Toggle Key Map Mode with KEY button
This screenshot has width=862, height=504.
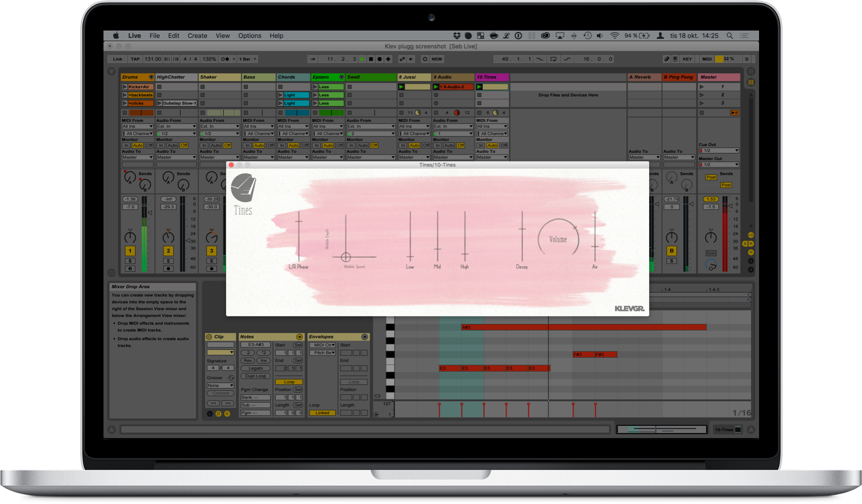[687, 59]
